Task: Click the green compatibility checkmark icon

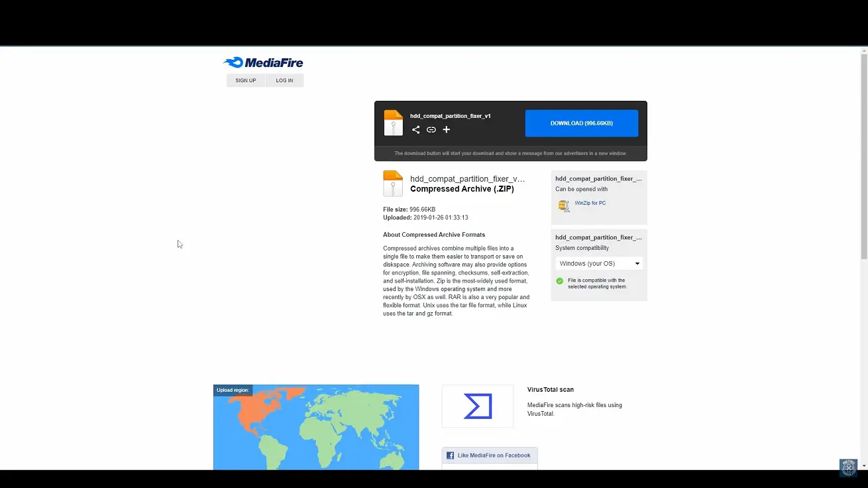Action: point(559,281)
